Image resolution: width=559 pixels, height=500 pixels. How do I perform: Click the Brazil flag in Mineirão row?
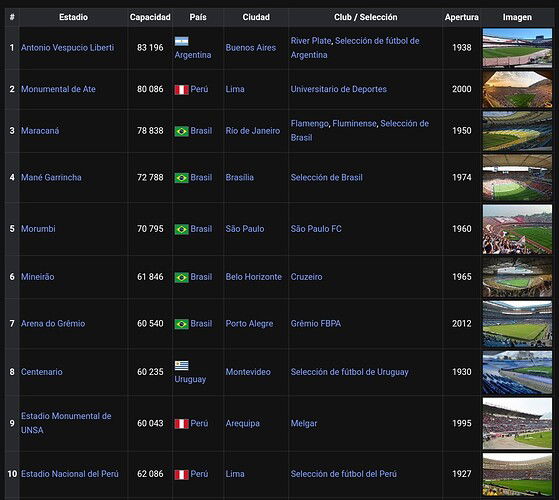(x=181, y=277)
